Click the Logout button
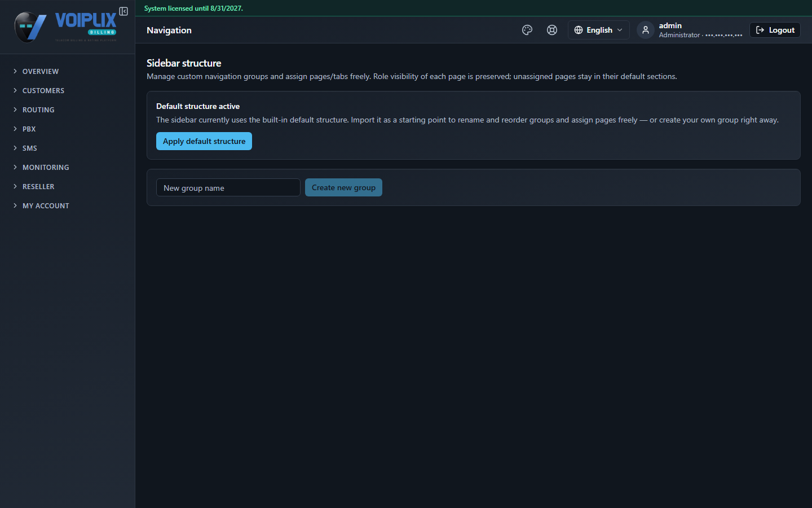The image size is (812, 508). tap(775, 30)
